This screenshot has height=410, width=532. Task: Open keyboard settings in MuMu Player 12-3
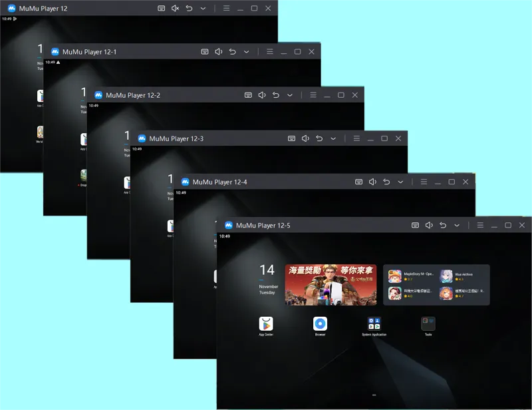(291, 138)
